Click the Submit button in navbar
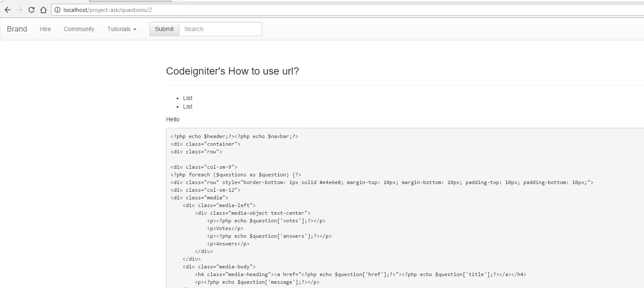The height and width of the screenshot is (288, 644). click(164, 29)
